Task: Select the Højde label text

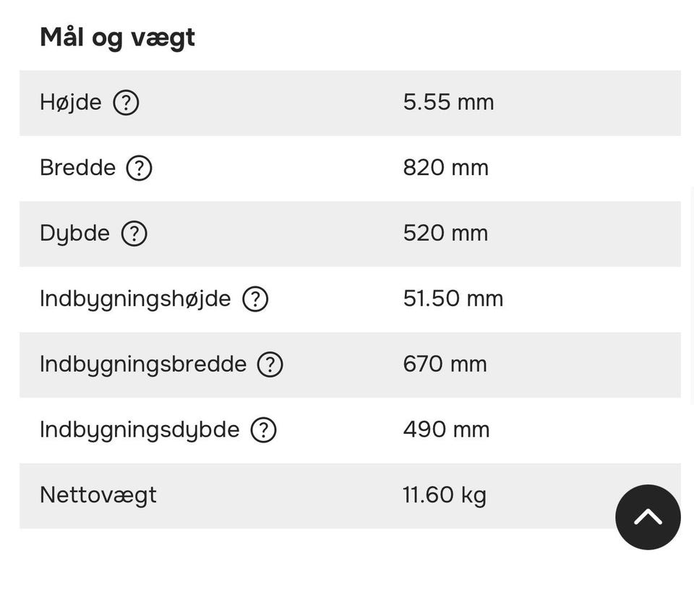Action: (x=71, y=103)
